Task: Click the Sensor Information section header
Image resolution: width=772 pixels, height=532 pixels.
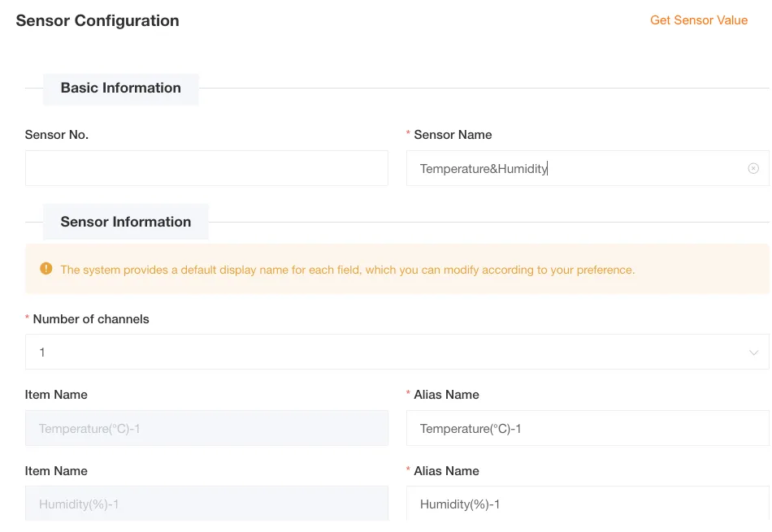Action: tap(125, 221)
